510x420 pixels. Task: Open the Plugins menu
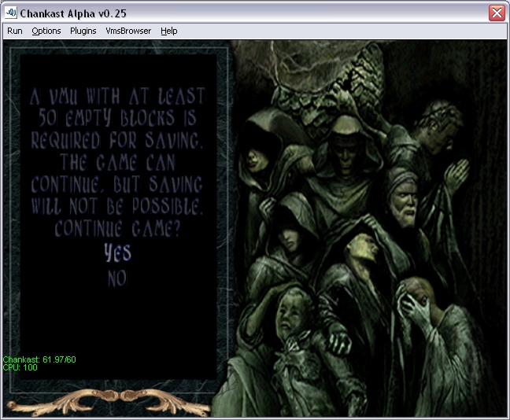tap(83, 31)
